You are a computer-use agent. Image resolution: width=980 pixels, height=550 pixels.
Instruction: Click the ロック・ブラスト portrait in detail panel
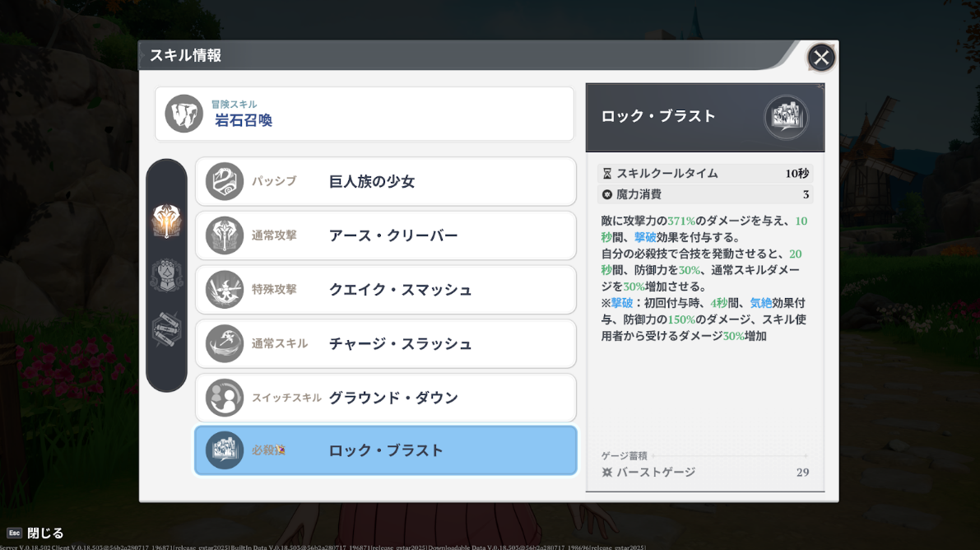point(786,117)
